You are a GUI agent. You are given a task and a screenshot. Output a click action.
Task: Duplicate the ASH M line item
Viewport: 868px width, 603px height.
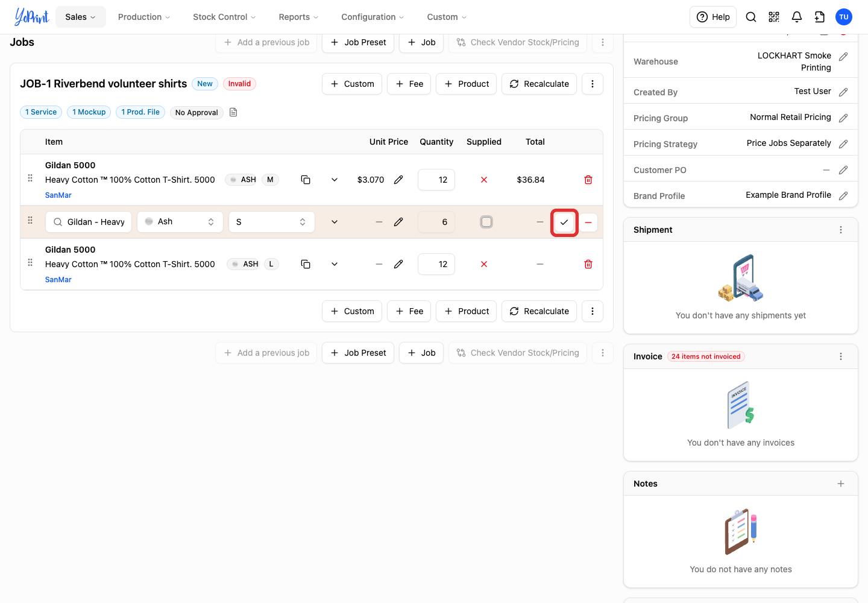[x=306, y=180]
